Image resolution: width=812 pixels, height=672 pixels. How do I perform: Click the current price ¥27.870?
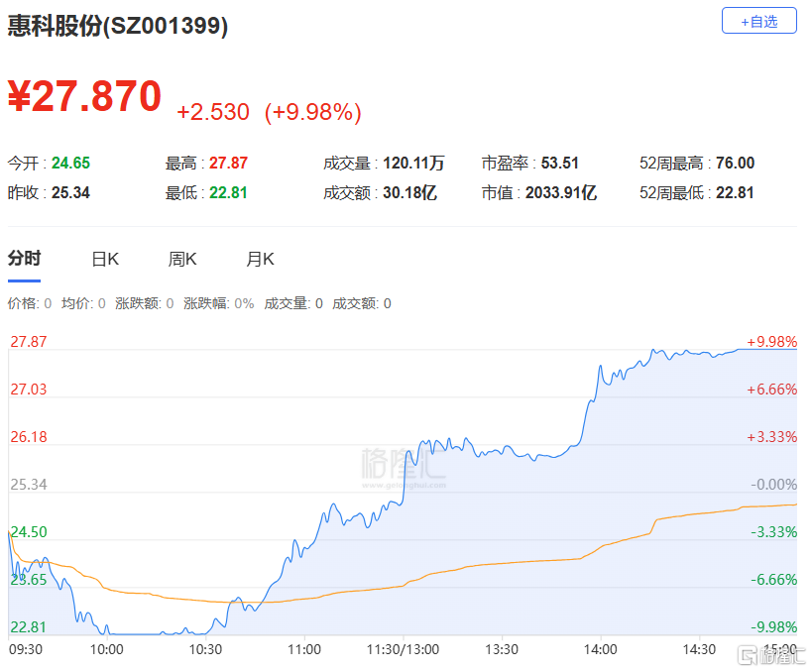point(85,96)
